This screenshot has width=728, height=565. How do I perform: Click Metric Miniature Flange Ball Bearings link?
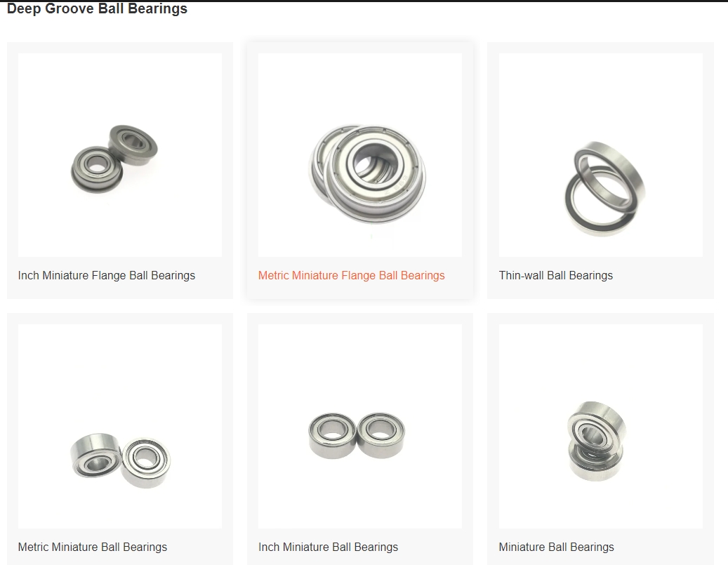coord(352,275)
